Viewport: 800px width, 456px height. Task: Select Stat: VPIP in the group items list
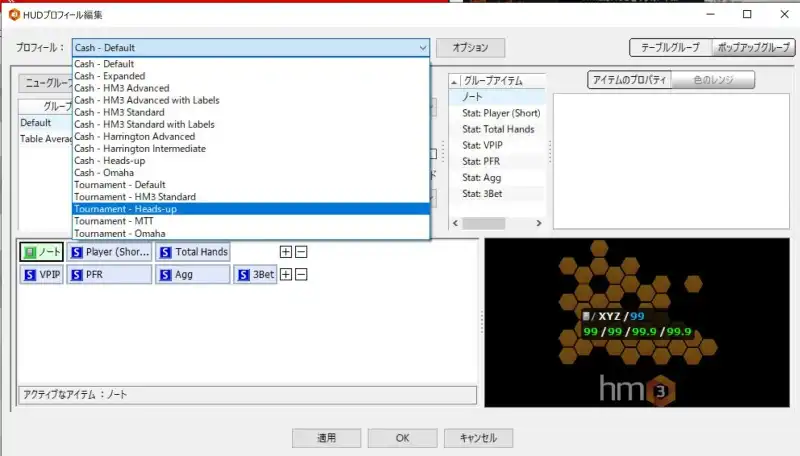[485, 145]
